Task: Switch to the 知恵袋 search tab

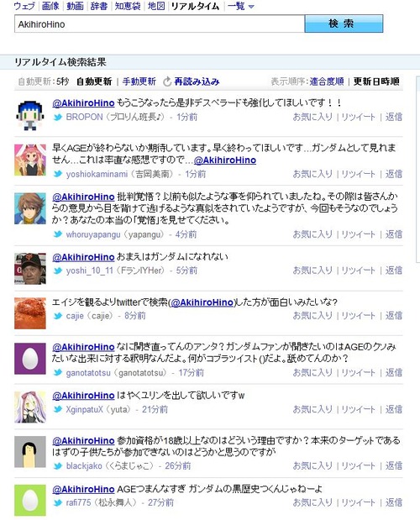Action: (x=128, y=6)
